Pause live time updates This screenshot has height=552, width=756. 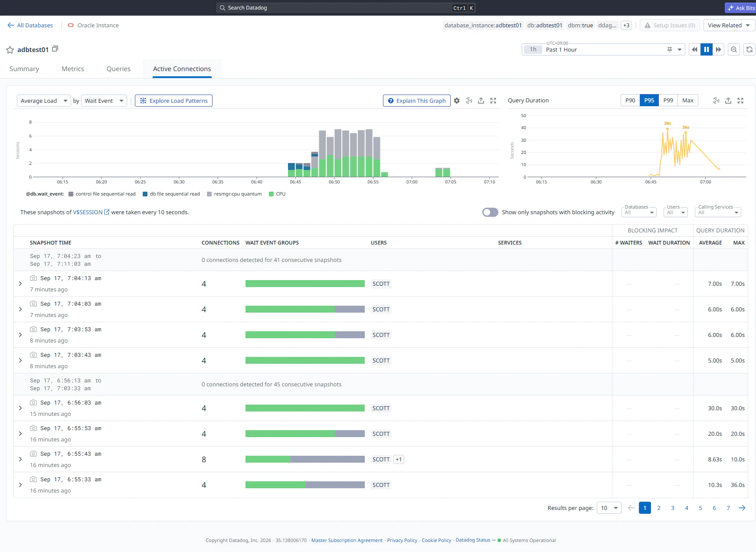pos(707,49)
